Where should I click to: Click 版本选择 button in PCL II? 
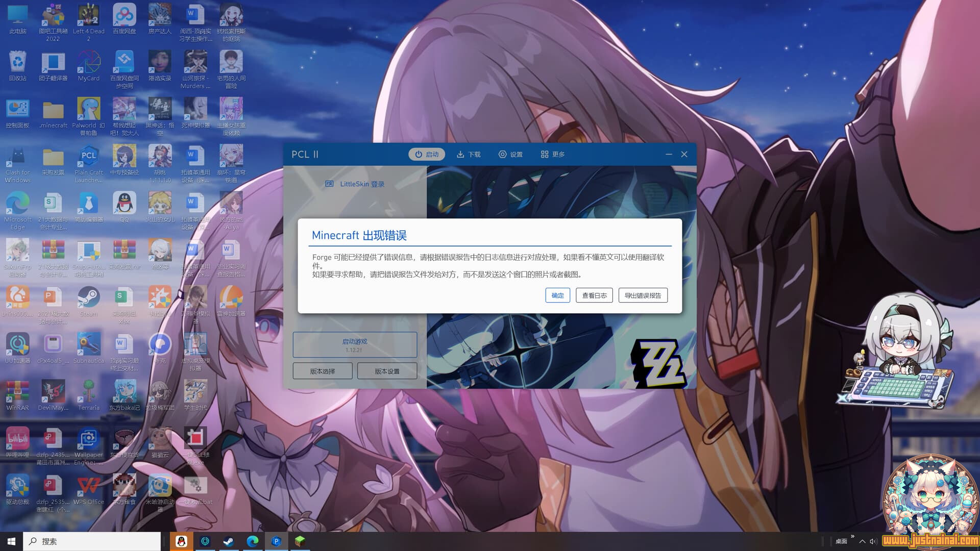coord(323,371)
